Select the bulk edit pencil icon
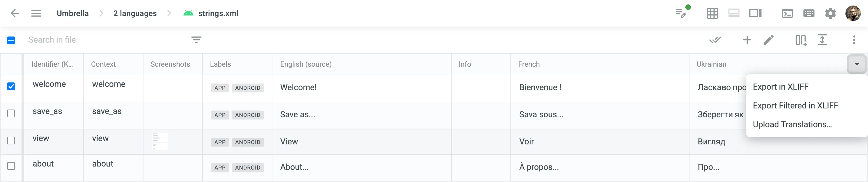The height and width of the screenshot is (182, 868). click(x=769, y=40)
